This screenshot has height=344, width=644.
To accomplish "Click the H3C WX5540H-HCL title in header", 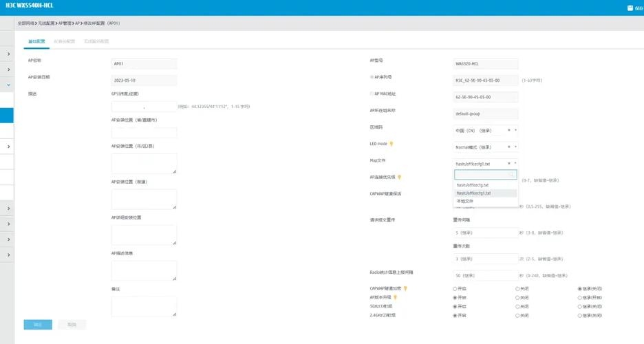I will pyautogui.click(x=29, y=6).
